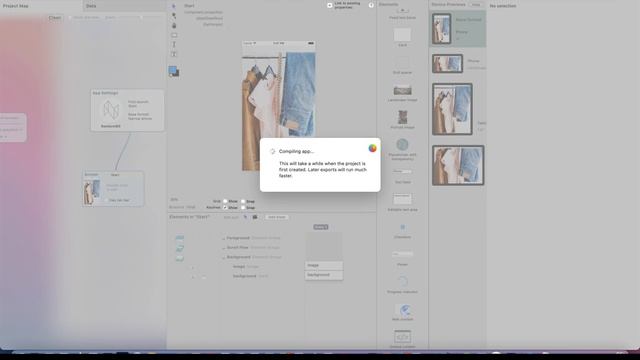
Task: Select the arrow selection tool
Action: (173, 6)
